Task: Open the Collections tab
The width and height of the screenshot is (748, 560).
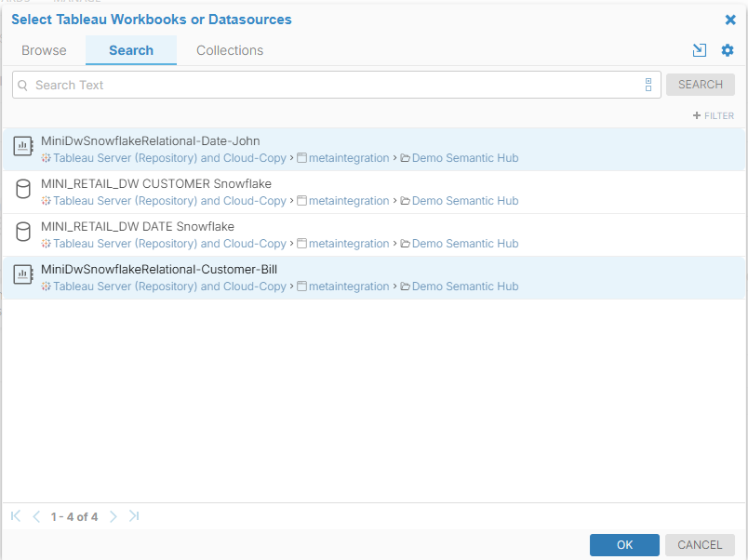Action: point(230,50)
